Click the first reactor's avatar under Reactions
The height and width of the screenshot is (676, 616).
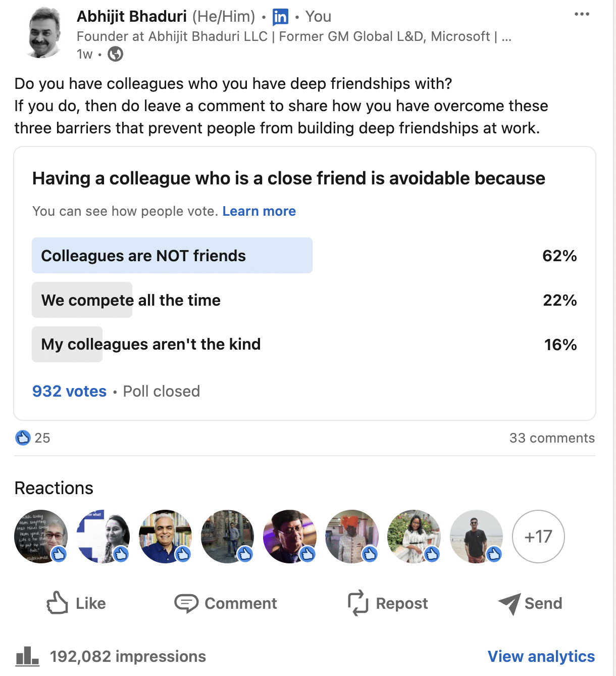(41, 537)
